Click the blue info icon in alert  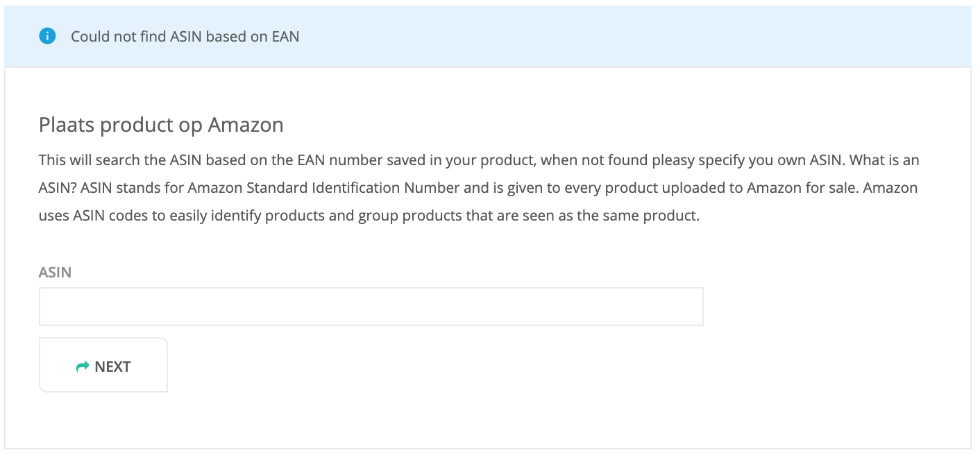click(x=47, y=36)
